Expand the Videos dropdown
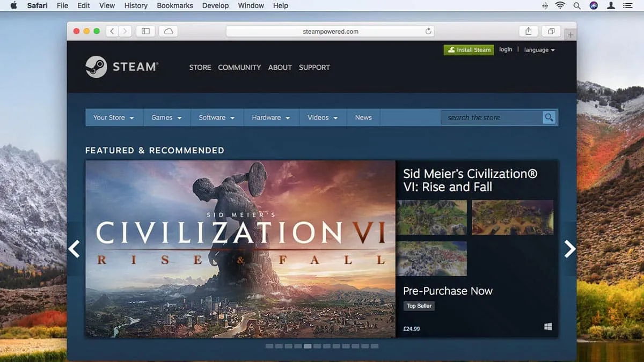Viewport: 644px width, 362px height. (323, 117)
